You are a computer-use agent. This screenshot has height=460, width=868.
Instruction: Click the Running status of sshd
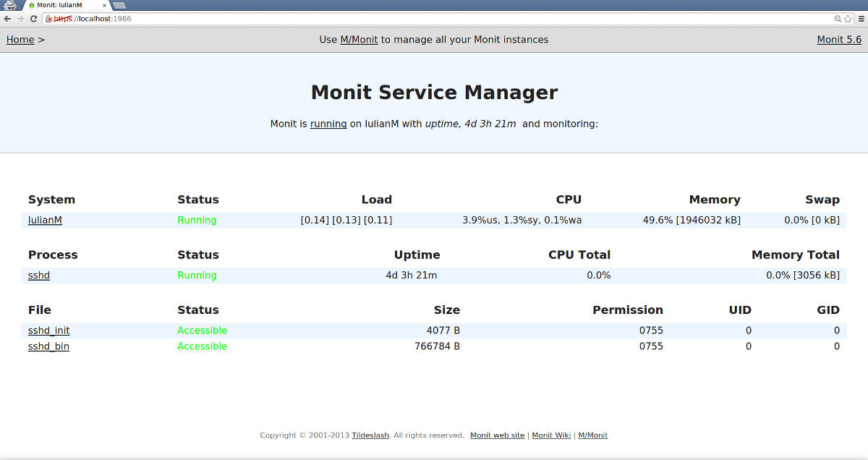[x=197, y=275]
